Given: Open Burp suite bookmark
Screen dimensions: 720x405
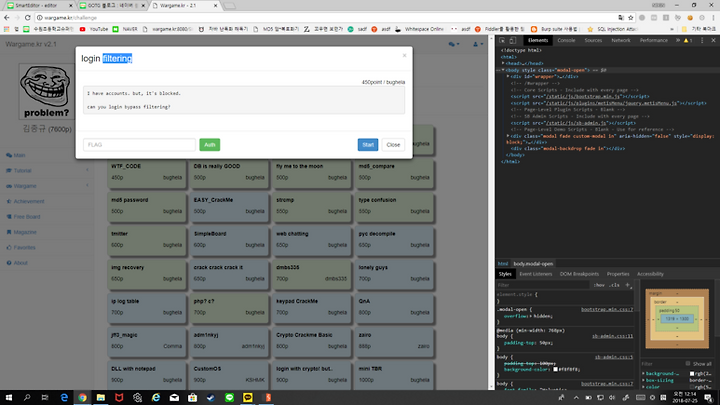Looking at the screenshot, I should [x=555, y=29].
